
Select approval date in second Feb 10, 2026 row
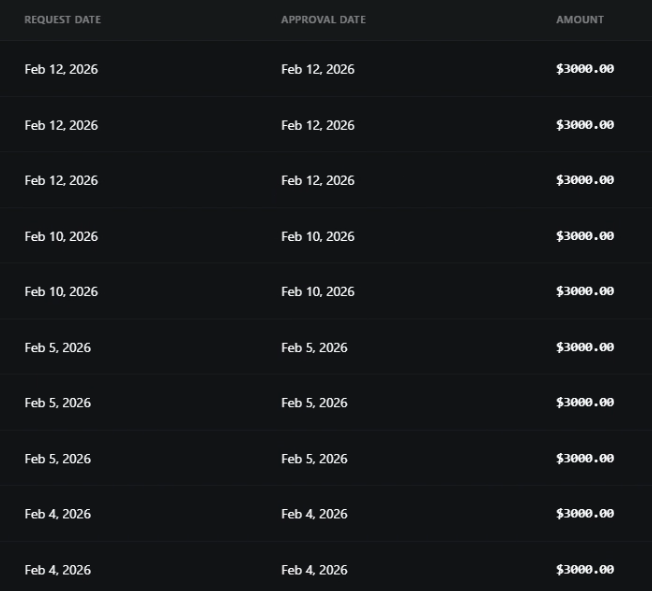point(318,292)
